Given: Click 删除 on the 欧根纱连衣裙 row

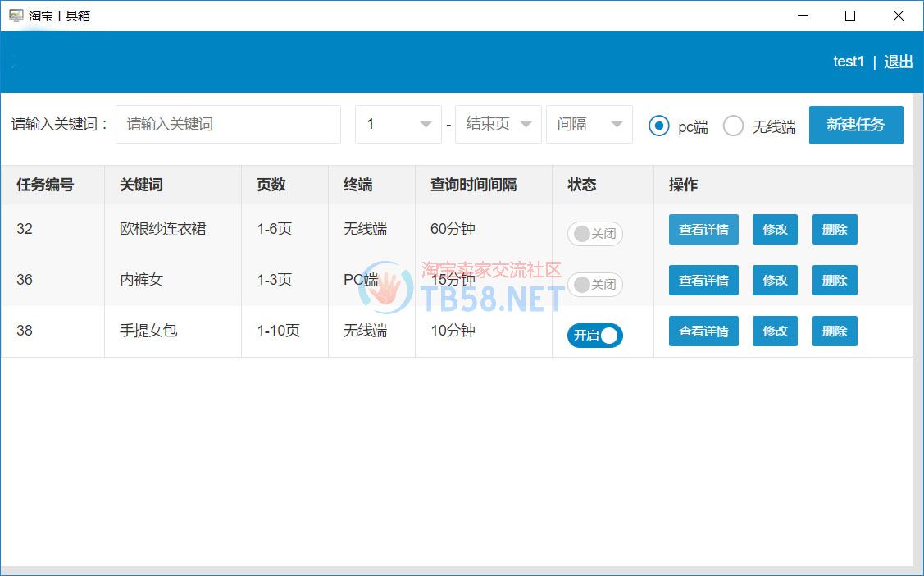Looking at the screenshot, I should 835,230.
